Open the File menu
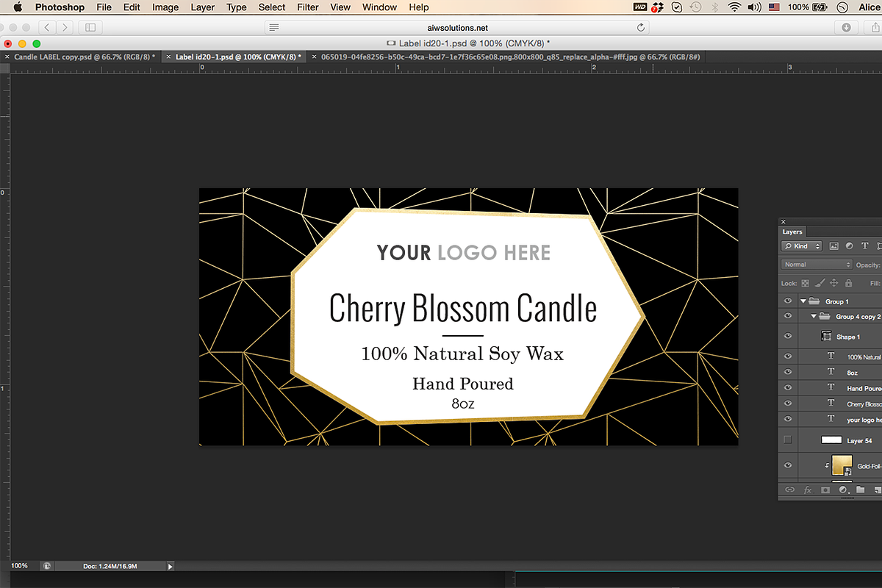 pos(104,7)
